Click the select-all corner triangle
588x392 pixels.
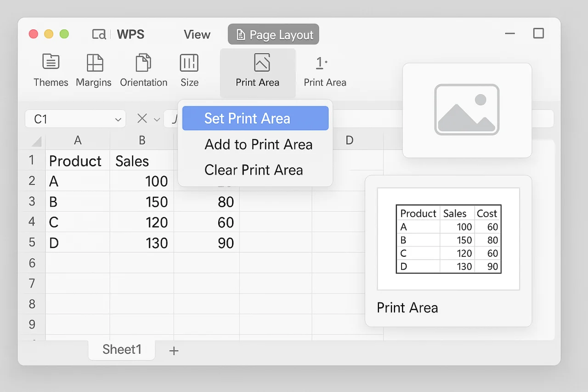click(x=36, y=141)
